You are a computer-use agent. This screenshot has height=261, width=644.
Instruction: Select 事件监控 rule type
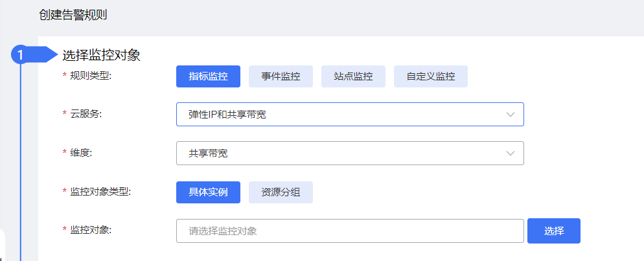[281, 76]
